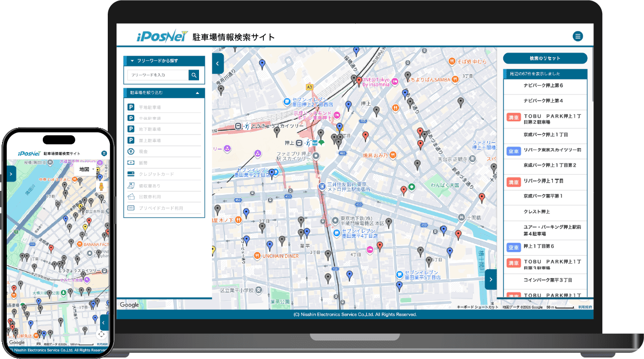Expand the phone's left panel chevron tab

(12, 174)
